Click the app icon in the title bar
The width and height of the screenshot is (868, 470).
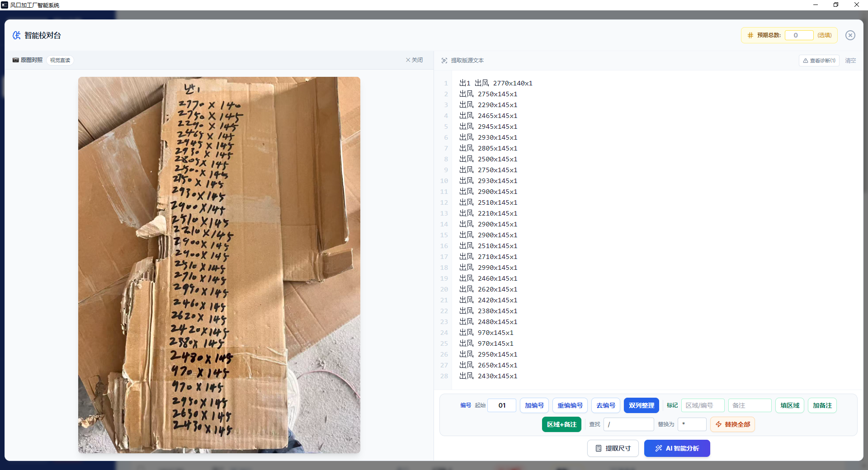[5, 5]
